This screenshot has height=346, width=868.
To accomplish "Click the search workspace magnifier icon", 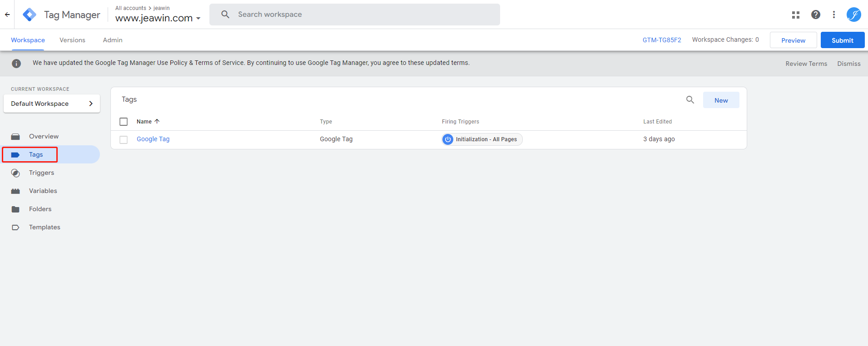I will click(x=225, y=15).
